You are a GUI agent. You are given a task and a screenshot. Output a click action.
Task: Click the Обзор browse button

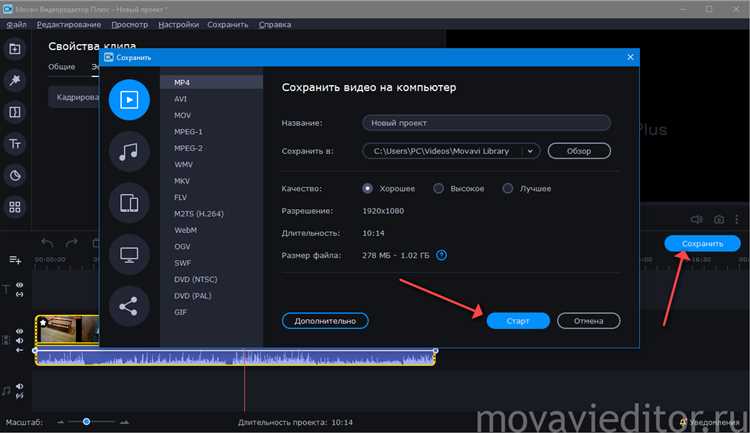[x=579, y=151]
